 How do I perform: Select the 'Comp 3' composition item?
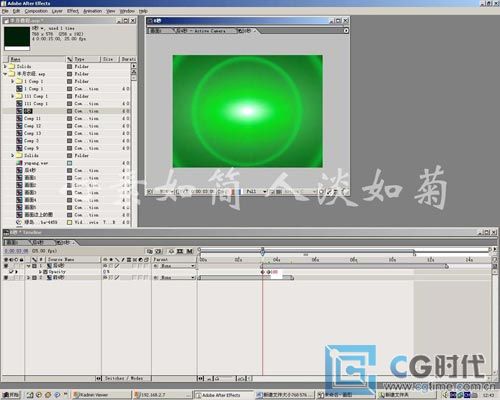(x=31, y=140)
